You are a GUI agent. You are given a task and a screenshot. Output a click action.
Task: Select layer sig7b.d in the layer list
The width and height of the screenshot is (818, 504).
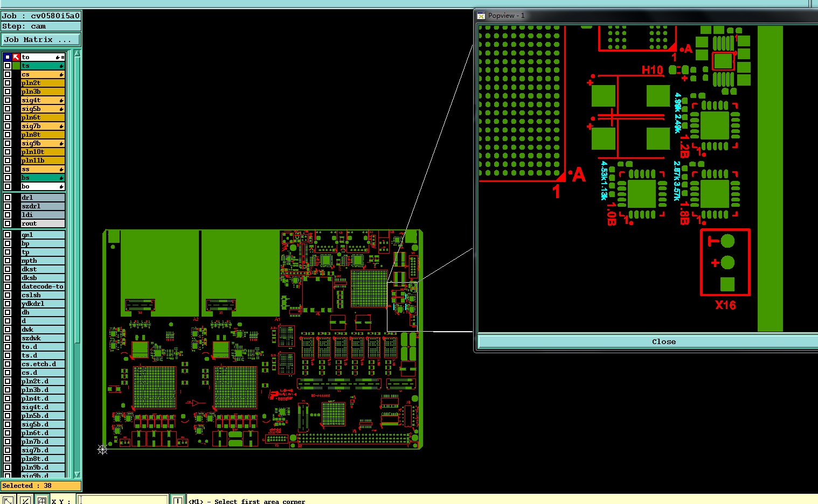(43, 450)
